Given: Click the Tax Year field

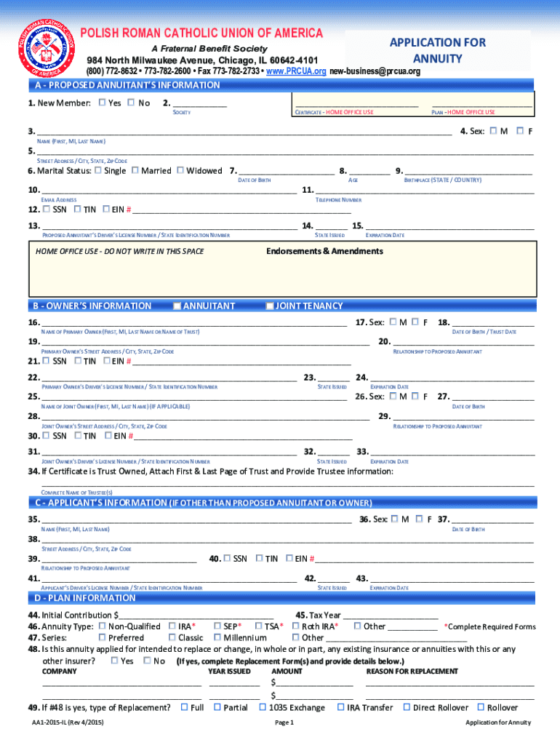Looking at the screenshot, I should [390, 616].
